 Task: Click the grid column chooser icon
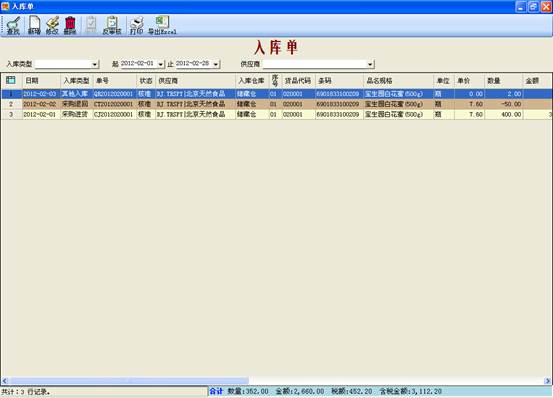point(11,80)
